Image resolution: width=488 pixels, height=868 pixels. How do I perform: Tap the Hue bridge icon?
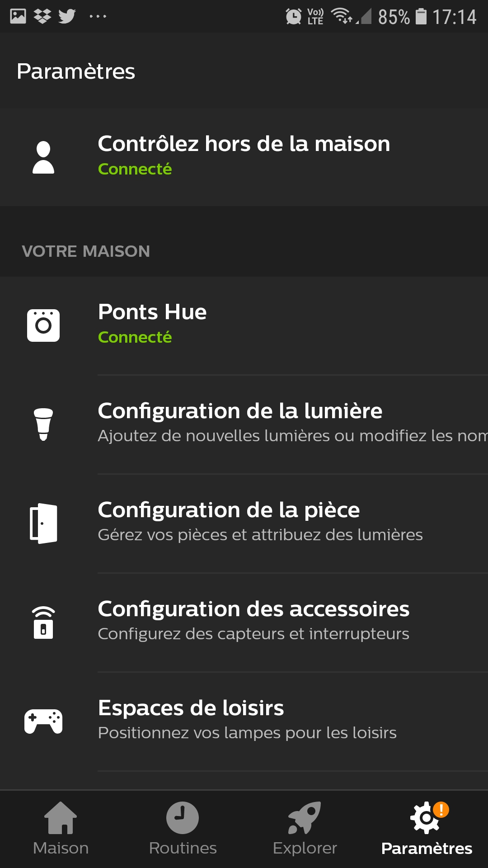43,325
